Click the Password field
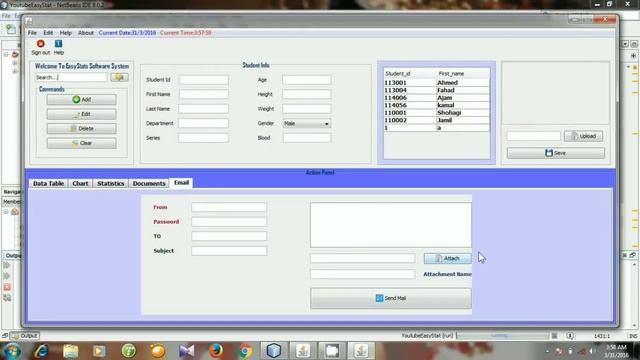Image resolution: width=640 pixels, height=360 pixels. (229, 222)
